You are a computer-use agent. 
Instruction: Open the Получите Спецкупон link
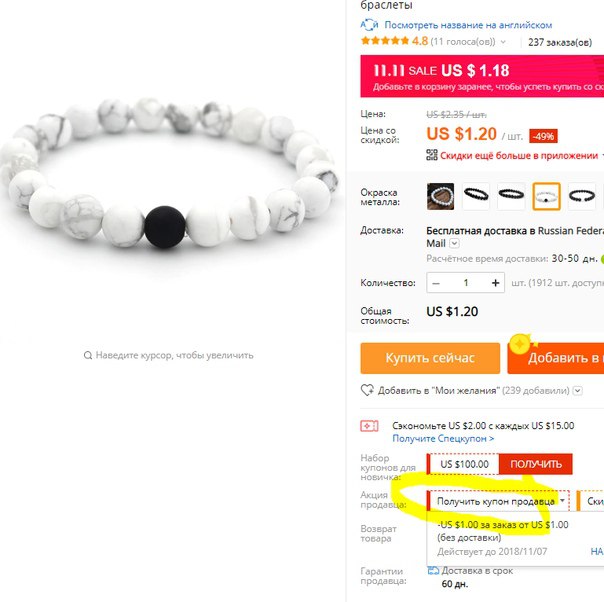(443, 439)
